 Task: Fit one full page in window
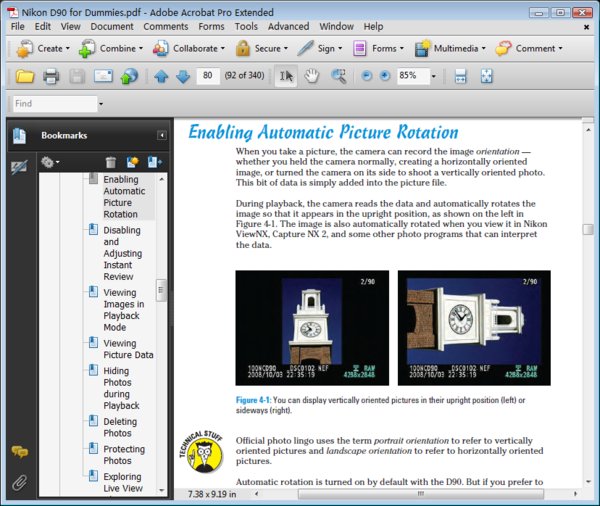pyautogui.click(x=486, y=76)
